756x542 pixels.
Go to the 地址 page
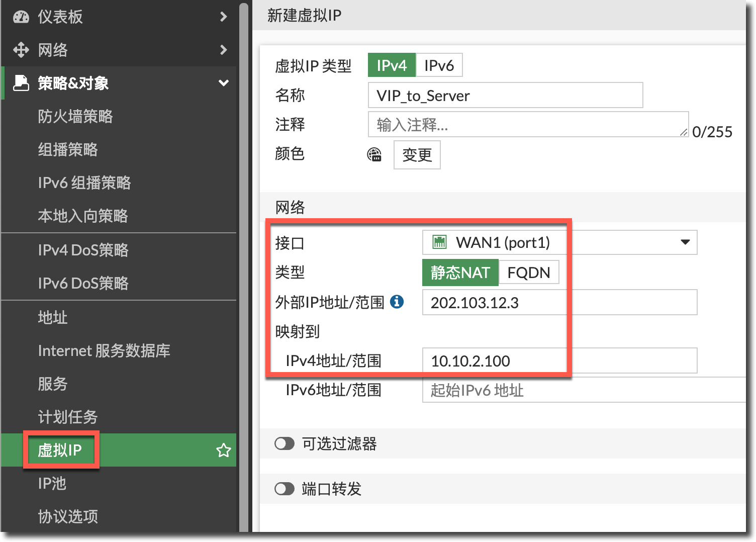coord(53,317)
